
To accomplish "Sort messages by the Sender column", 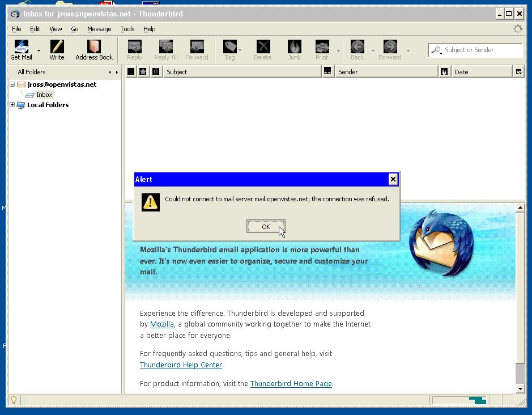I will (x=386, y=71).
